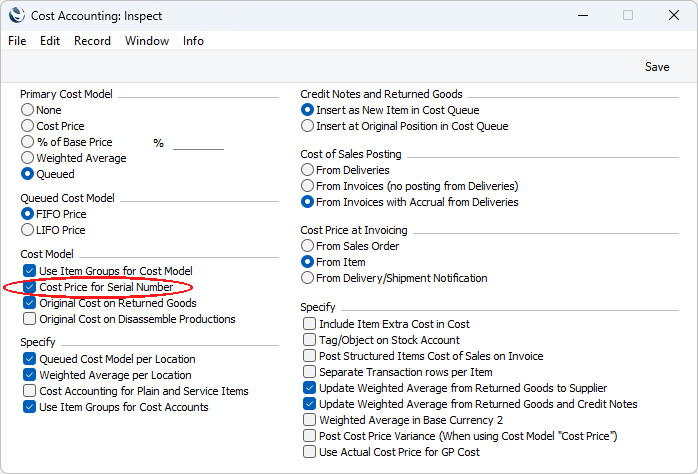Enable Original Cost on Disassemble Productions

tap(29, 319)
